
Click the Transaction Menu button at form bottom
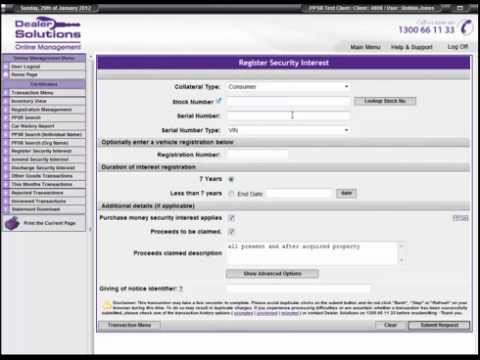tap(129, 325)
